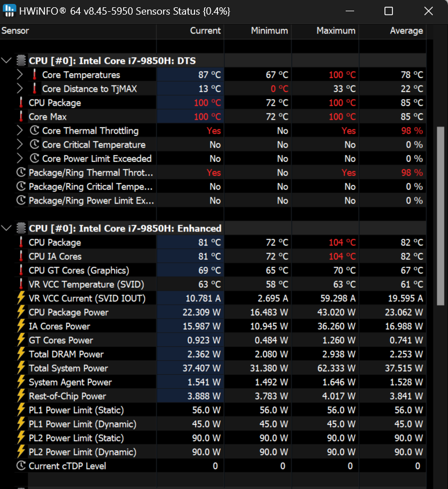This screenshot has height=489, width=448.
Task: Click the clock icon beside Package/Ring Thermal Throttling
Action: (21, 173)
